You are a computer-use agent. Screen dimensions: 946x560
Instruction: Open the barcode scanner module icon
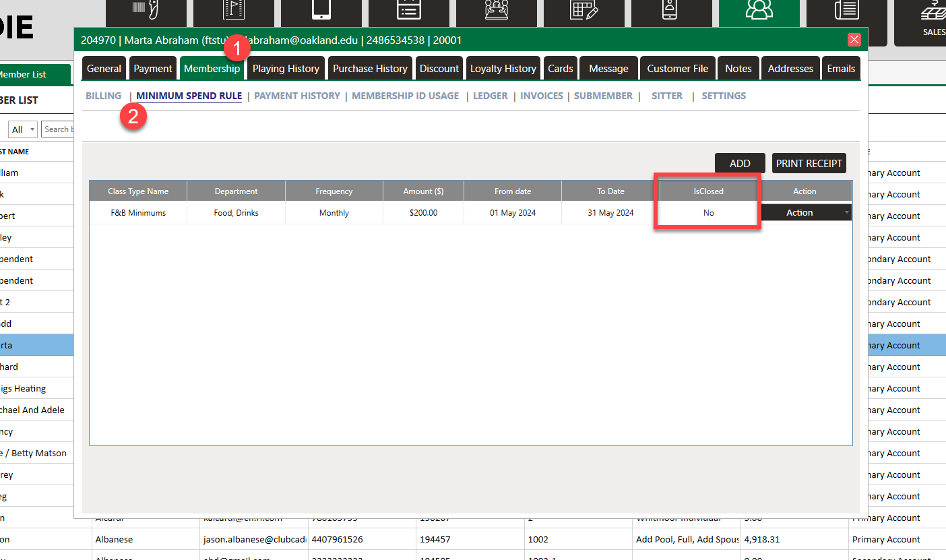tap(146, 11)
